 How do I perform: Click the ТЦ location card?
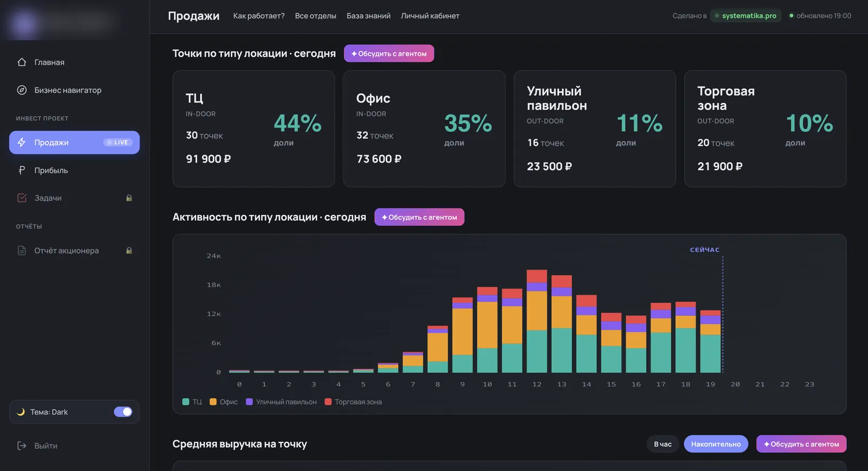pyautogui.click(x=254, y=129)
